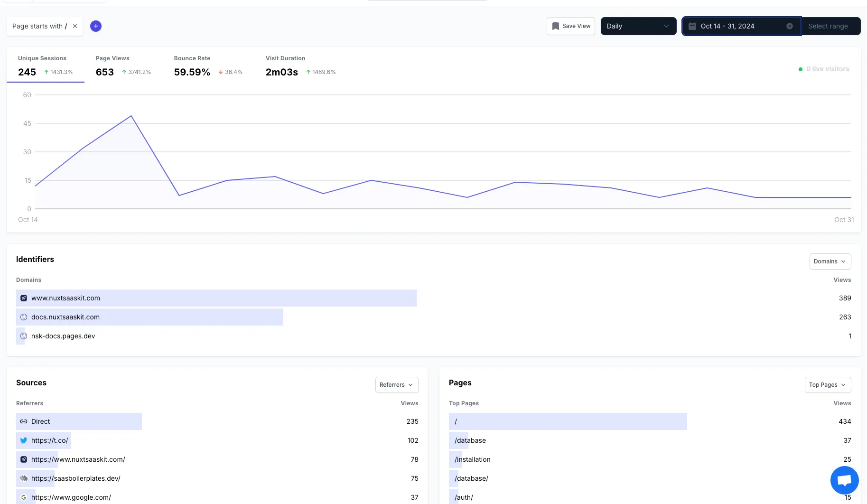This screenshot has width=867, height=504.
Task: Remove the Page starts with / filter
Action: tap(75, 26)
